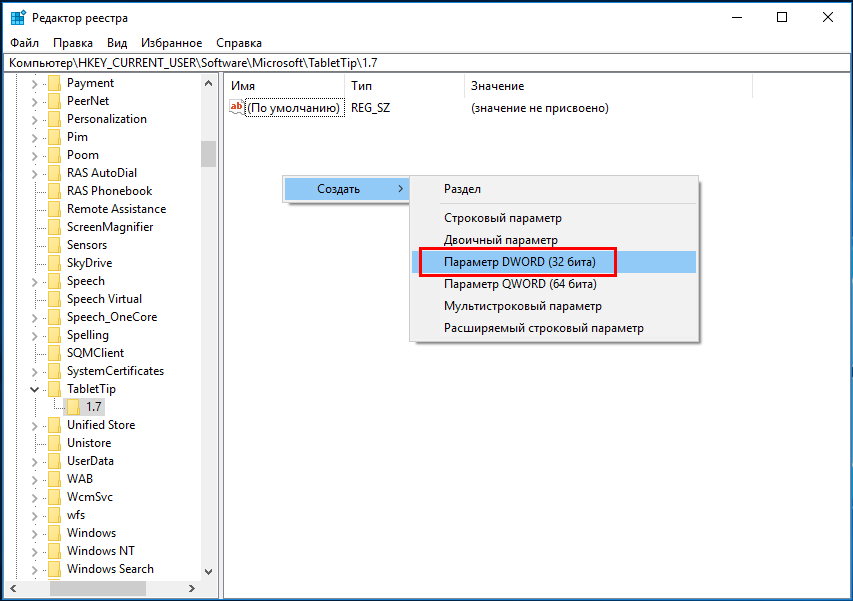The image size is (853, 601).
Task: Click the Создать context menu item
Action: click(346, 189)
